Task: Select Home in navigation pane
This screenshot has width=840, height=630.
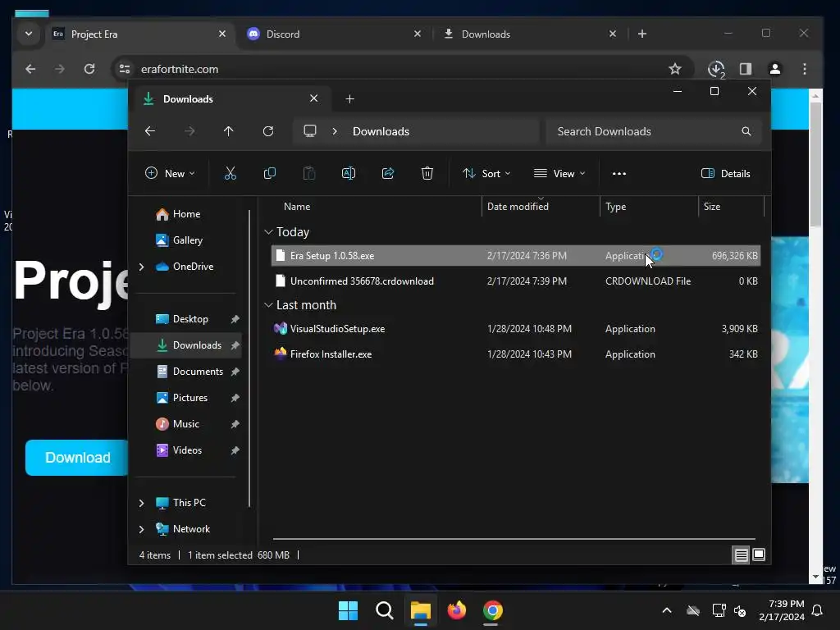Action: click(x=187, y=214)
